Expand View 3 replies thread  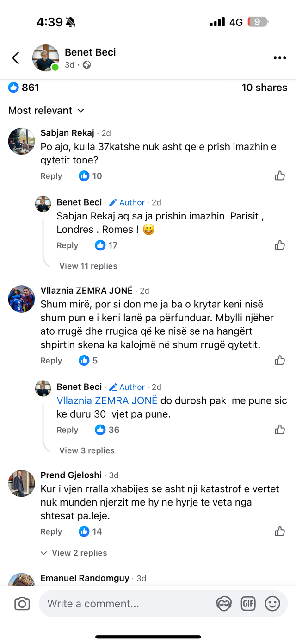(86, 450)
